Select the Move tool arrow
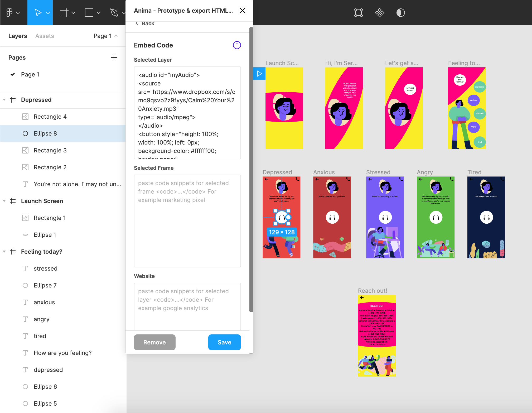Viewport: 532px width, 413px height. coord(38,12)
